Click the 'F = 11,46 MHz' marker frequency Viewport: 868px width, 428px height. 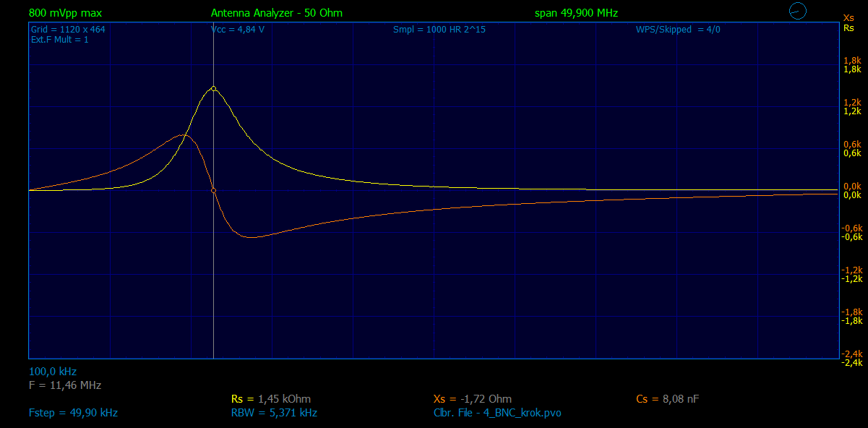pyautogui.click(x=65, y=385)
